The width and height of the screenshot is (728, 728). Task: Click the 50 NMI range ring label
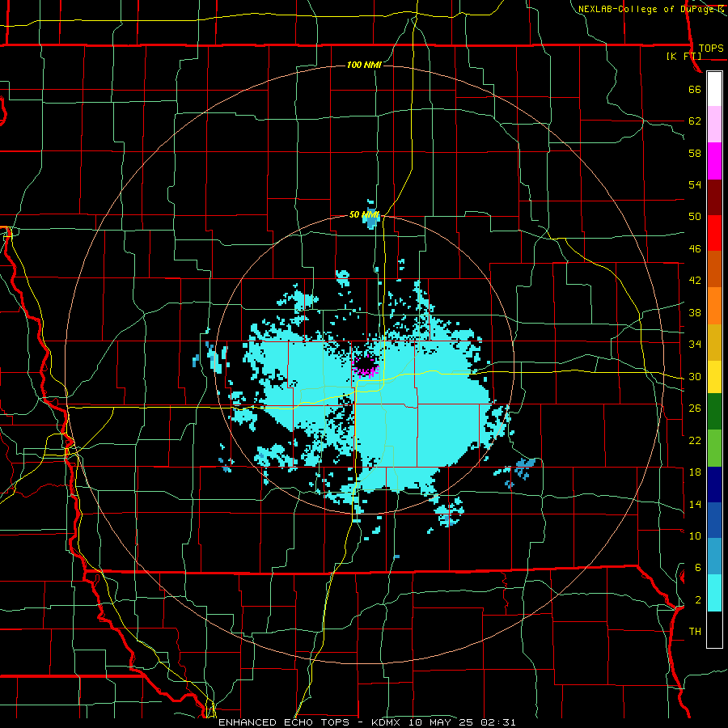pyautogui.click(x=364, y=214)
